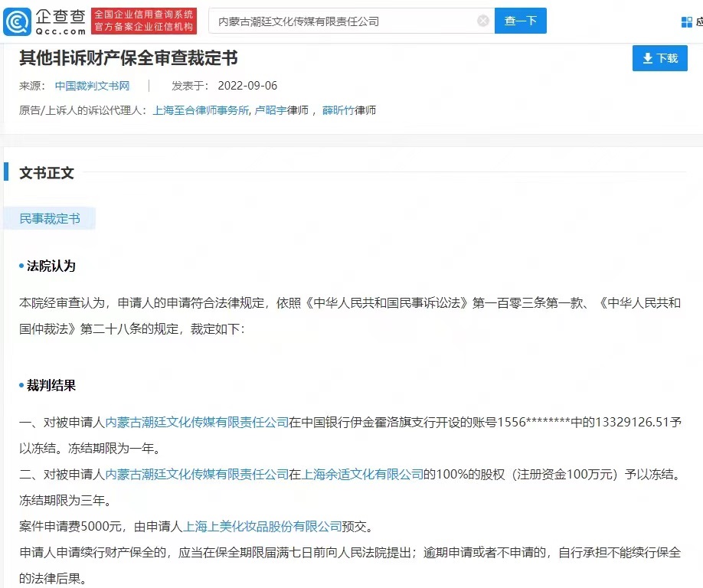Click the 其他非诉财产保全审查裁定书 title

coord(129,58)
